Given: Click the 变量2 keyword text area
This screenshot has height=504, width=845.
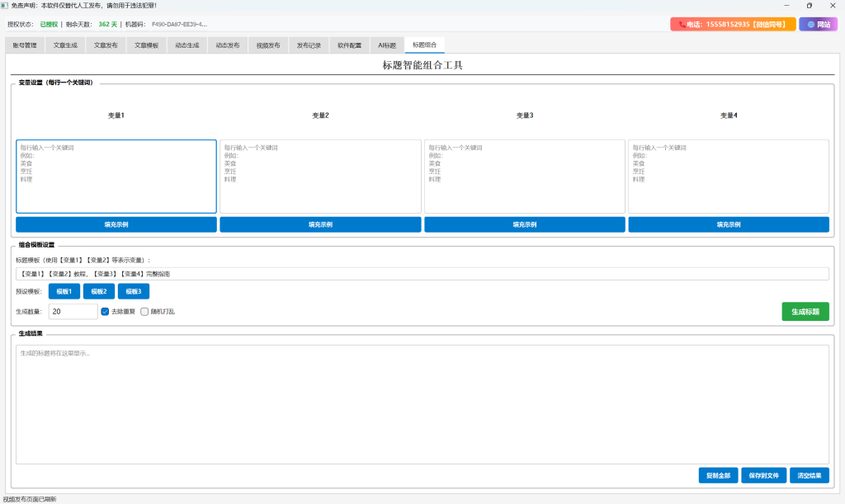Looking at the screenshot, I should pos(320,177).
